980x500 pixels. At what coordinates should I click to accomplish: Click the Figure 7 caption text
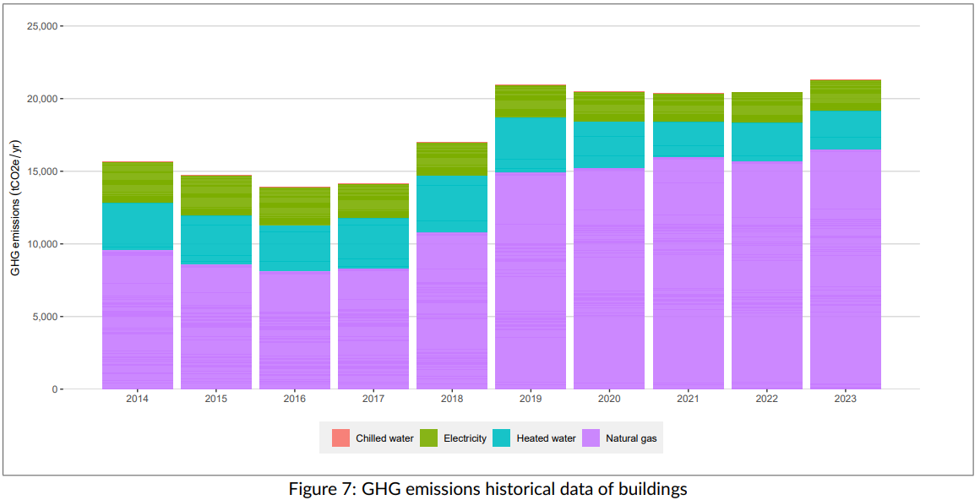click(x=489, y=488)
